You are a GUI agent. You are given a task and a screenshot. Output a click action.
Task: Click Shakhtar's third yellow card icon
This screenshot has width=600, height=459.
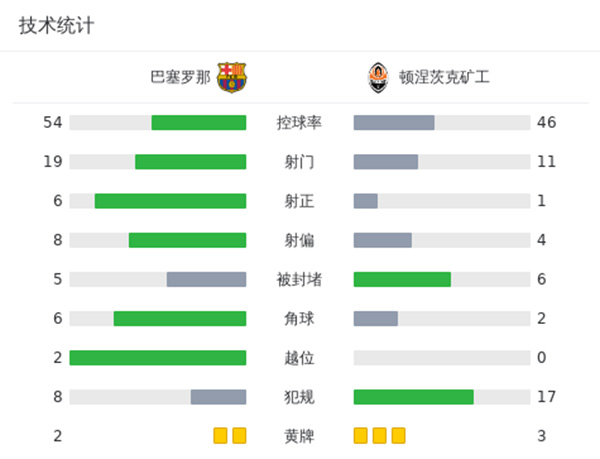click(399, 436)
